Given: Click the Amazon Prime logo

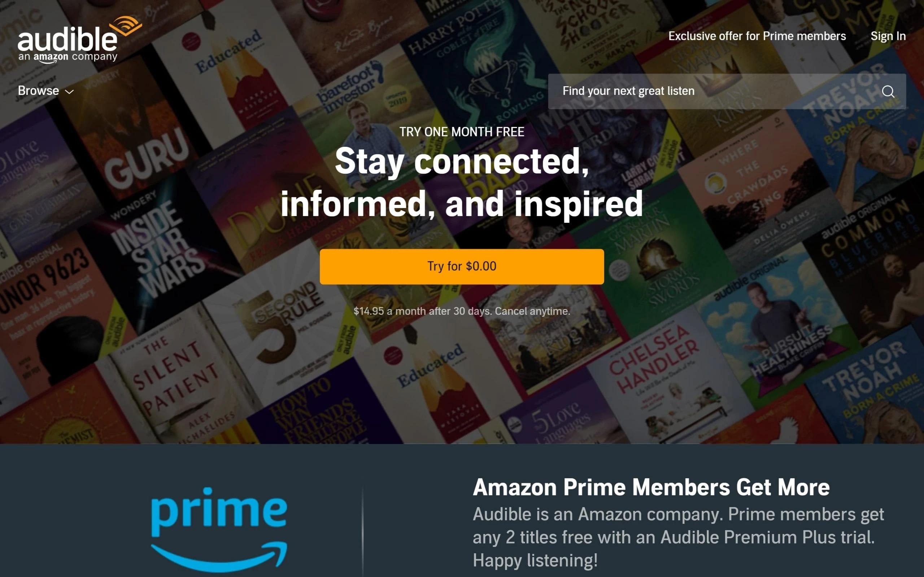Looking at the screenshot, I should pos(219,529).
